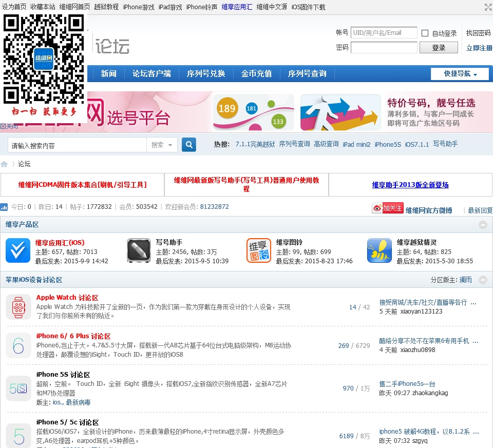Open the 快捷导航 dropdown
Screen dimensions: 493x448
pos(460,74)
